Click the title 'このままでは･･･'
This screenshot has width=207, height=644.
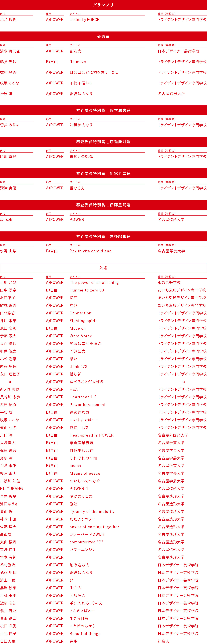(84, 420)
